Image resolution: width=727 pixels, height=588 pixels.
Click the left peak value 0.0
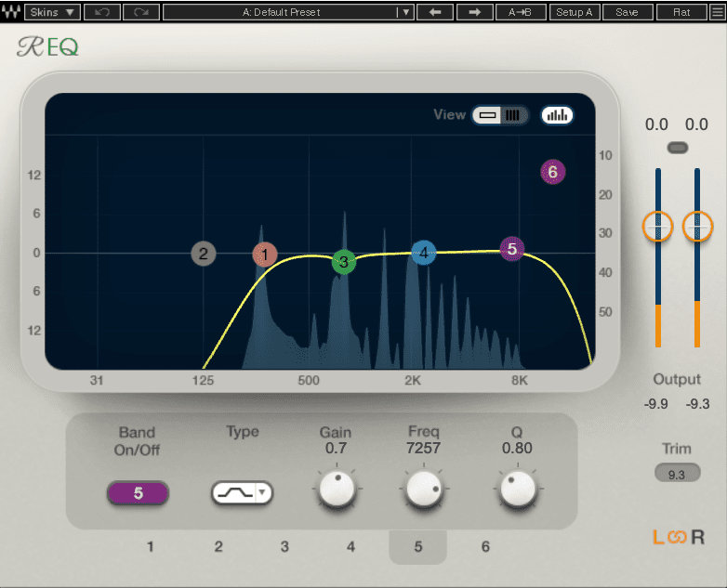click(x=656, y=124)
